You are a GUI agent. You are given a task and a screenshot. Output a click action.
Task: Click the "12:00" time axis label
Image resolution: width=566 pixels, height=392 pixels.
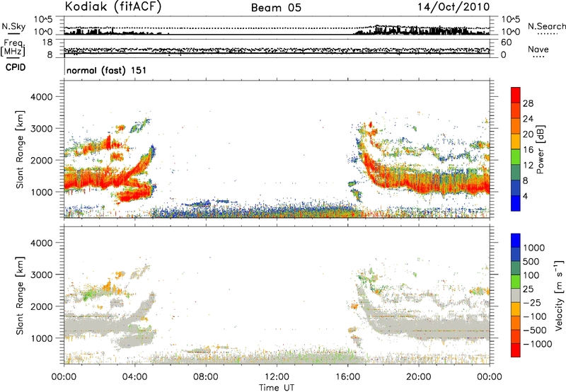pyautogui.click(x=277, y=377)
